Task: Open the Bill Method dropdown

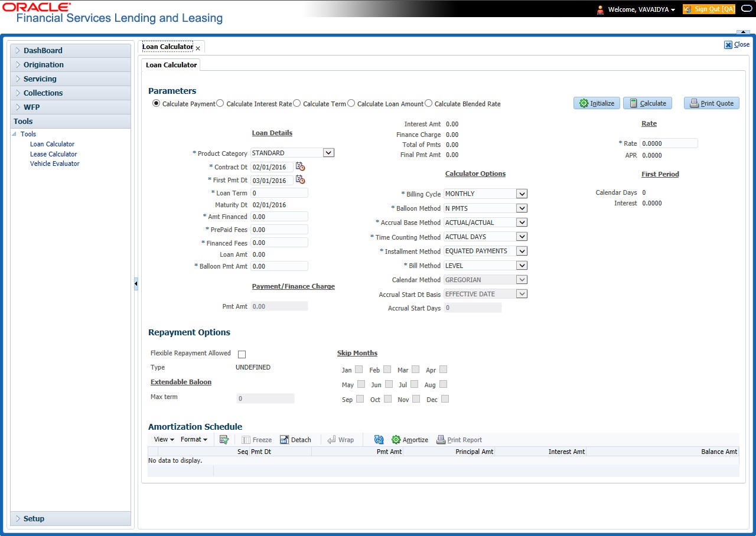Action: coord(521,266)
